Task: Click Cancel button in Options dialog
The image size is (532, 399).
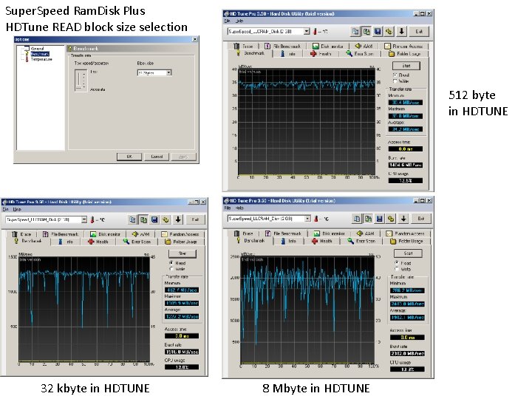Action: [157, 157]
